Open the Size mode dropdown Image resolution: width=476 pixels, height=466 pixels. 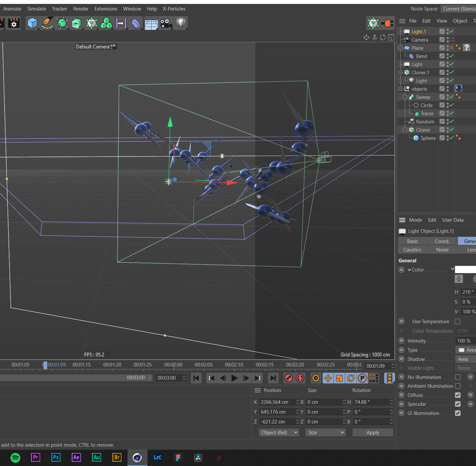click(x=325, y=433)
